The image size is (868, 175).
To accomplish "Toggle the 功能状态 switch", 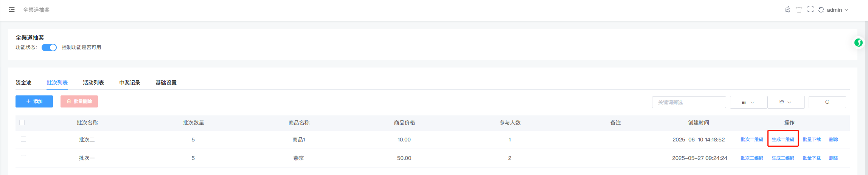I will coord(49,48).
